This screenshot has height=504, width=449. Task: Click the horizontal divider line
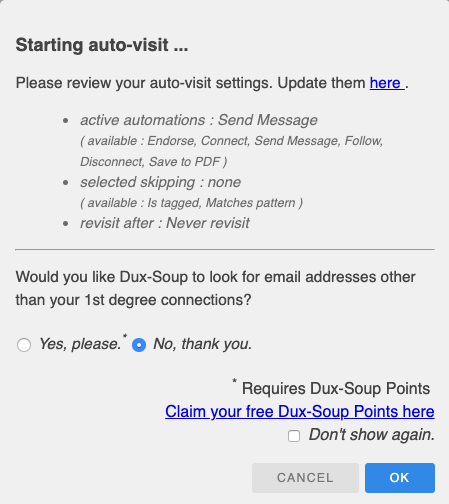coord(225,249)
